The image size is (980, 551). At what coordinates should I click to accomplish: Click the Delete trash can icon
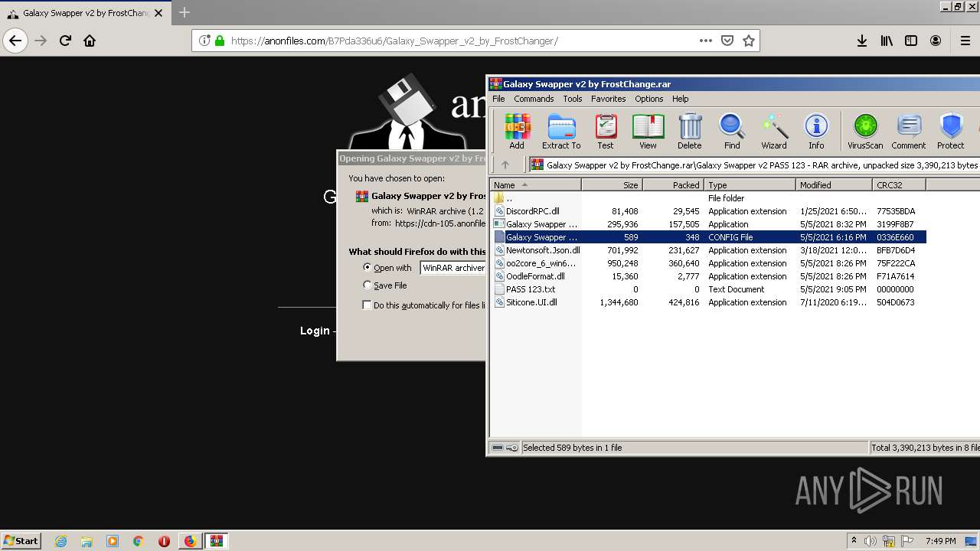pyautogui.click(x=690, y=131)
